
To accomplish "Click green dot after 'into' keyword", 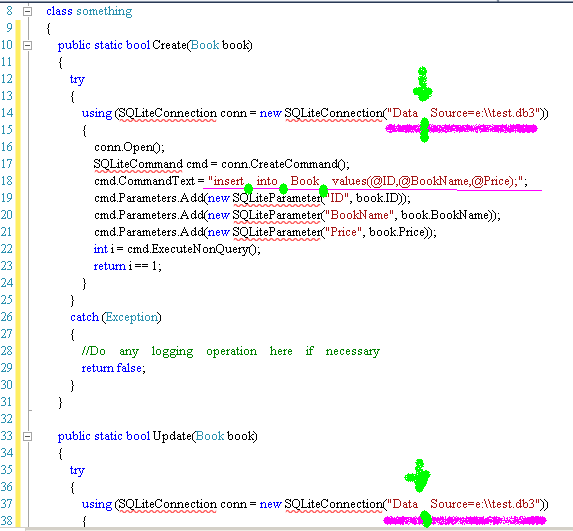I will (283, 189).
